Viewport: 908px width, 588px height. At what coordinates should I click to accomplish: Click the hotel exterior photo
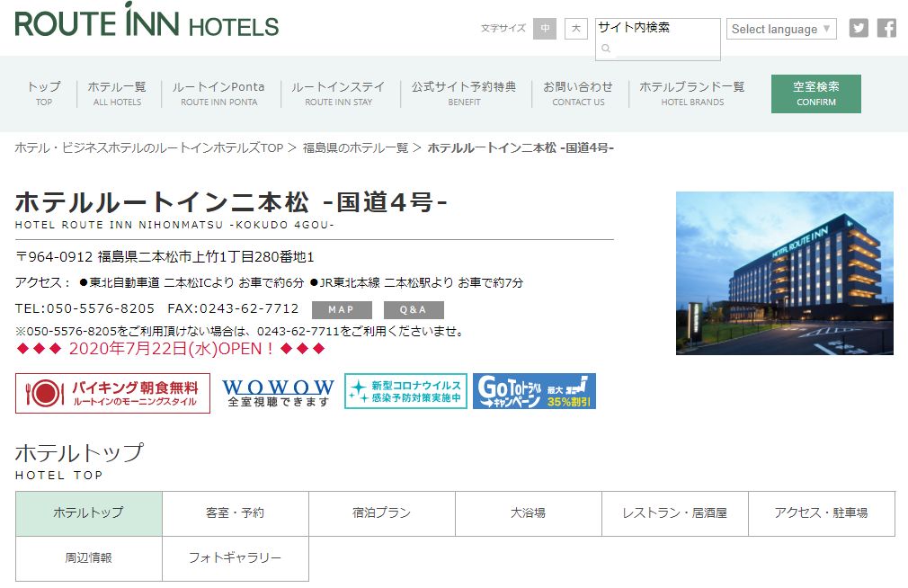785,272
